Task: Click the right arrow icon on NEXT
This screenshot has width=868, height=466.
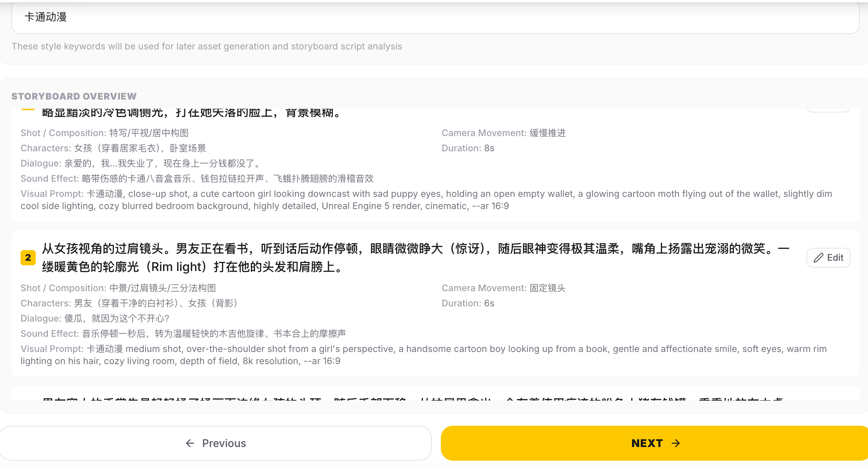Action: (676, 443)
